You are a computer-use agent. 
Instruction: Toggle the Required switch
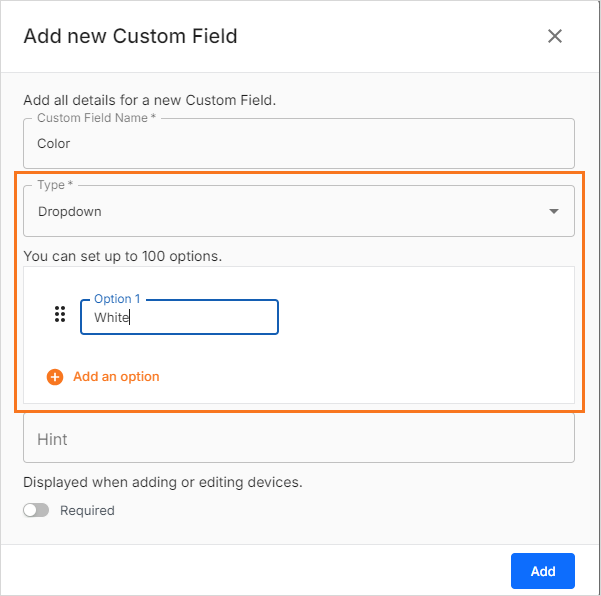coord(36,510)
